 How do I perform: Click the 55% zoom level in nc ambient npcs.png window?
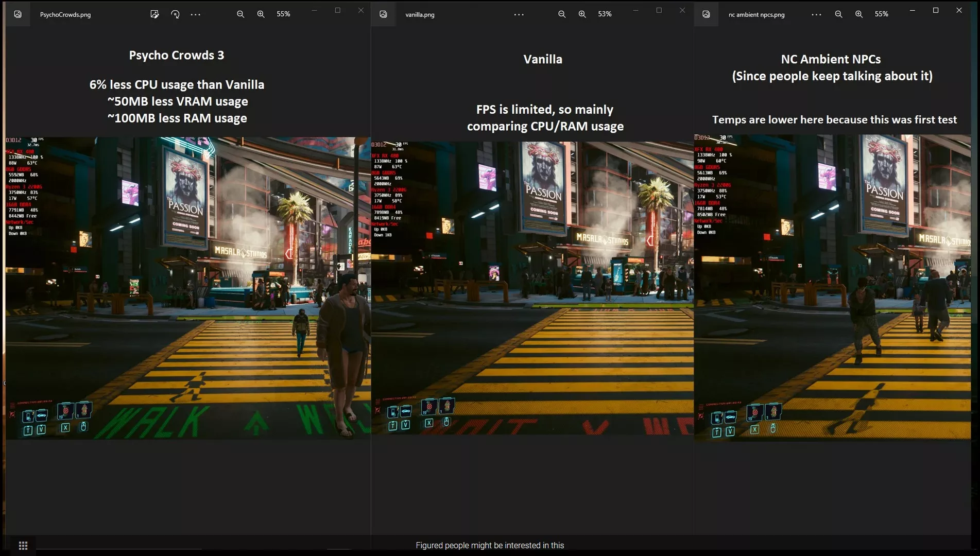click(x=881, y=14)
